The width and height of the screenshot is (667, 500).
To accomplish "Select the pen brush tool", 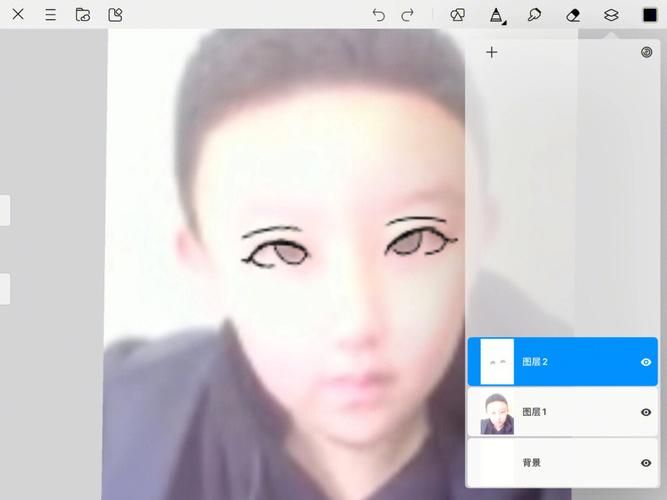I will click(x=496, y=15).
